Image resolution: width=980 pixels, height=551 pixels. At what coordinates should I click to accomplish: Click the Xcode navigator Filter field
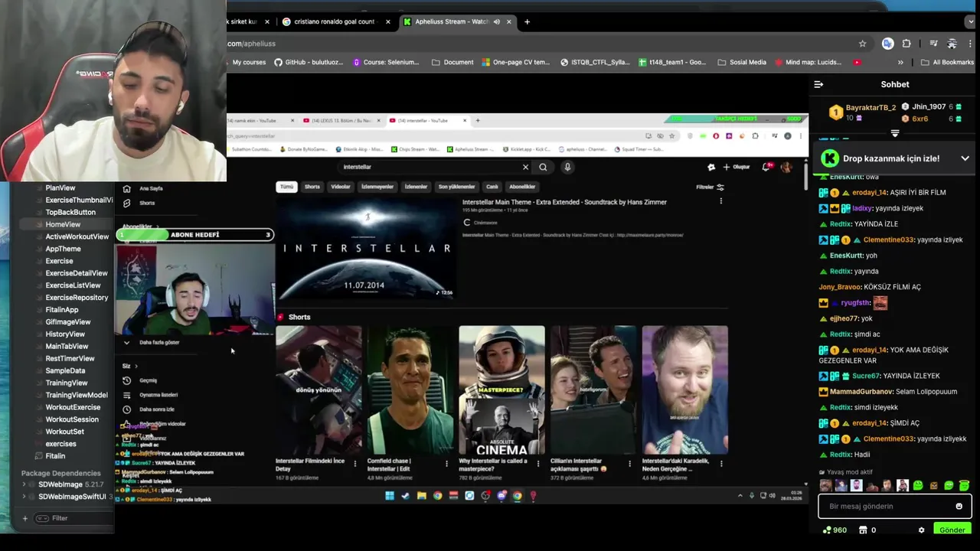(73, 518)
